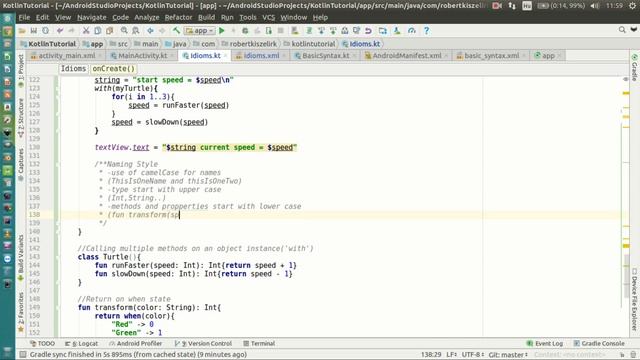
Task: Open the Edit menu
Action: 42,18
